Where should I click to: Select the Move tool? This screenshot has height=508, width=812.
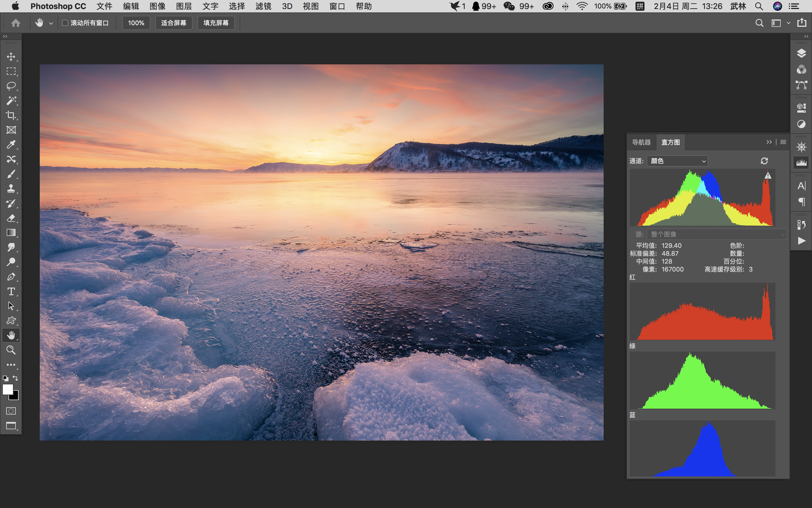point(11,56)
